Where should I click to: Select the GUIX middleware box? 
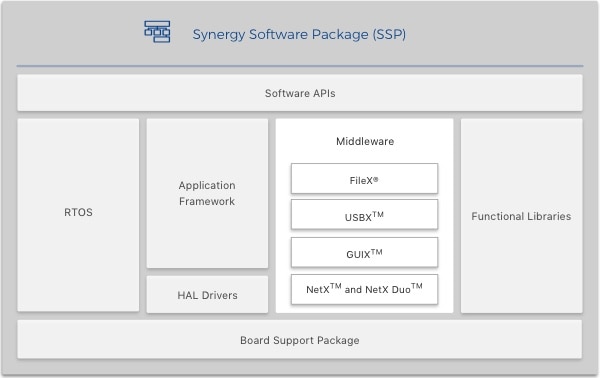click(364, 252)
